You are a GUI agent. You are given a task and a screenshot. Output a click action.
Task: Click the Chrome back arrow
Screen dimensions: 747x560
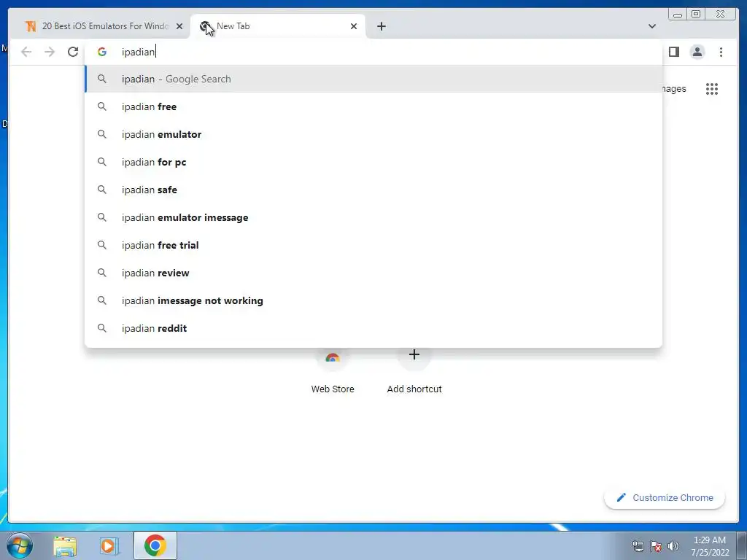click(x=26, y=52)
